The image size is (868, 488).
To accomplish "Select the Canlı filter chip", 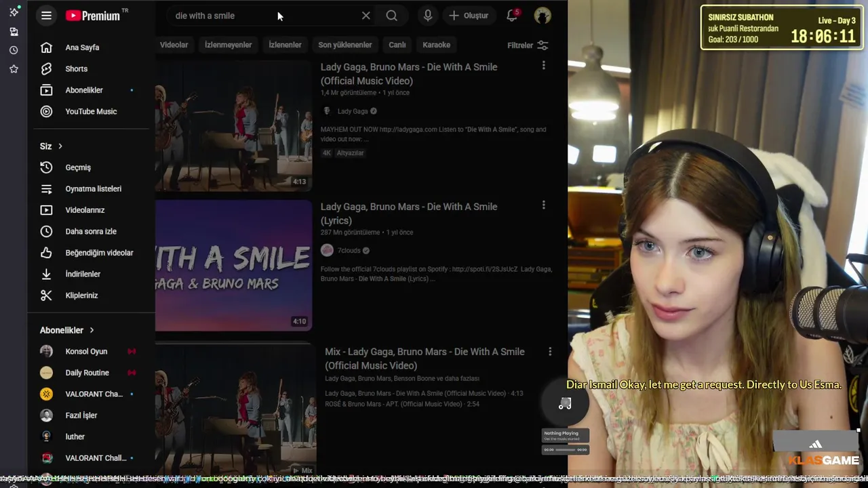I will tap(397, 45).
